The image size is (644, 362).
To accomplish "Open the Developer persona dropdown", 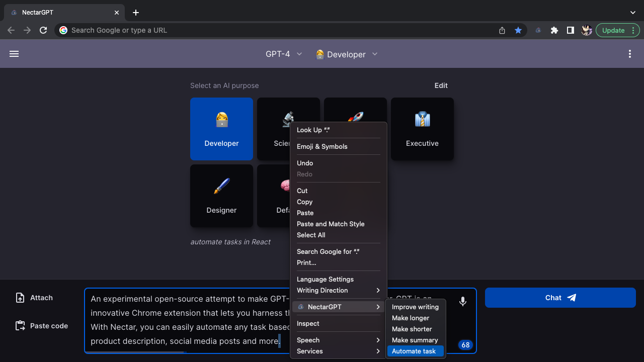I will pos(347,54).
